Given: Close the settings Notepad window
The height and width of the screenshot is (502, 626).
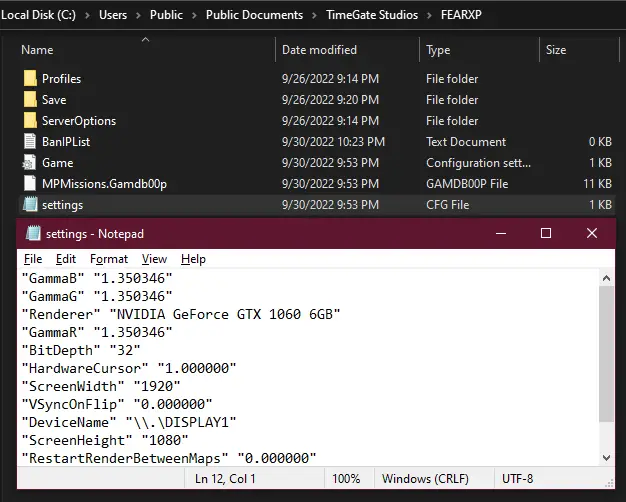Looking at the screenshot, I should tap(592, 233).
